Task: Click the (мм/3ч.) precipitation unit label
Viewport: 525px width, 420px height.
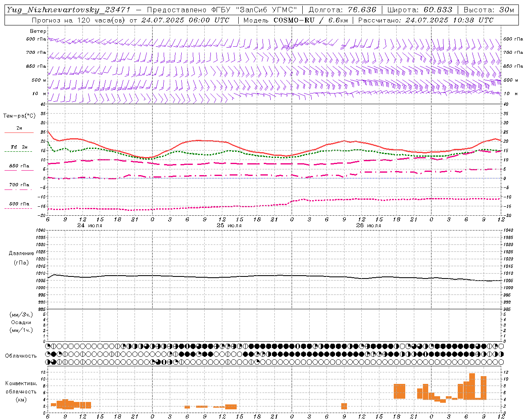Action: pyautogui.click(x=21, y=315)
